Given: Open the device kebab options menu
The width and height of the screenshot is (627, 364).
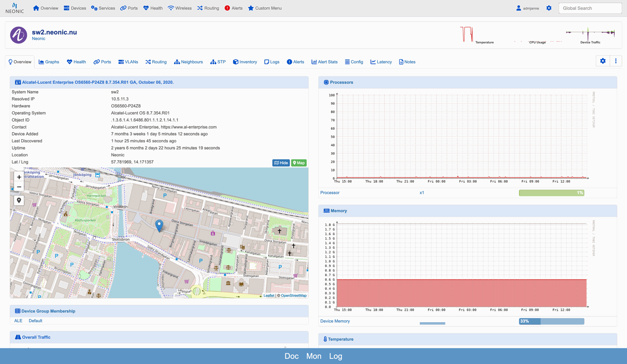Looking at the screenshot, I should (x=616, y=61).
